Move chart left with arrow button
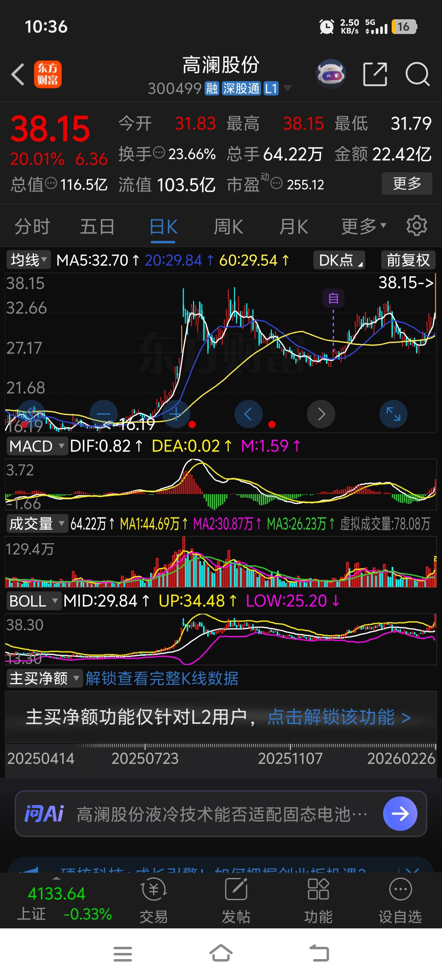 click(248, 414)
